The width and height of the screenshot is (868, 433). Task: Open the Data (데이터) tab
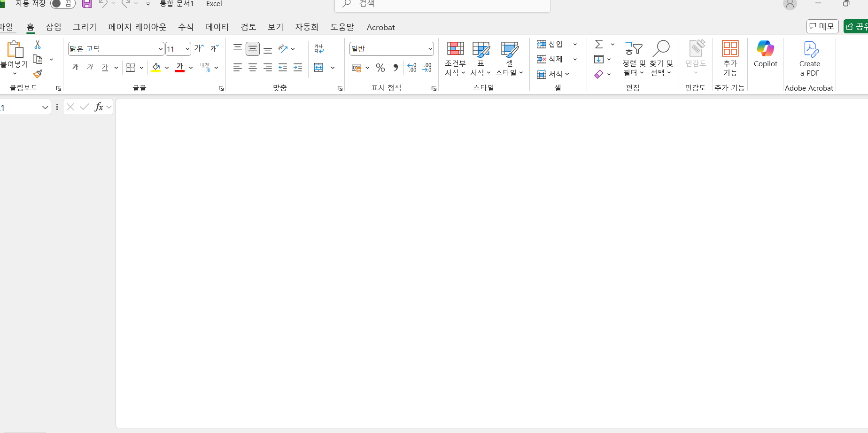(x=217, y=27)
